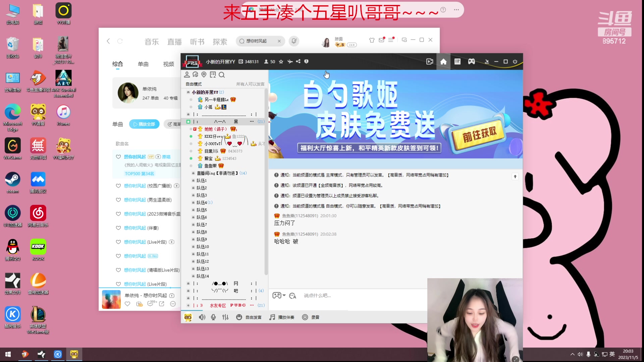The image size is (644, 362).
Task: Like the song 想你时风起 with the heart
Action: [118, 157]
